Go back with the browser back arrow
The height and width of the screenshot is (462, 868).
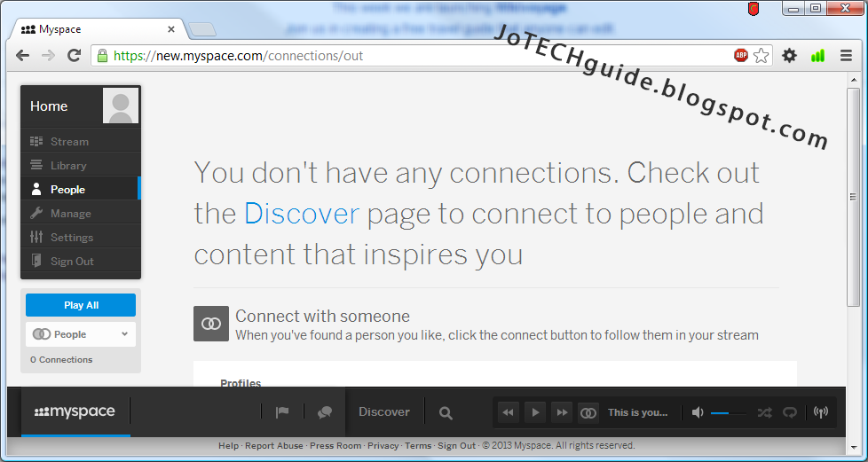[23, 55]
